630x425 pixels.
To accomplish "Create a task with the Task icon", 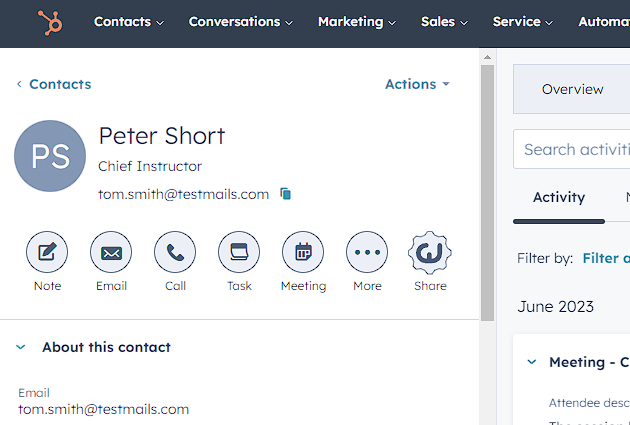I will click(x=239, y=253).
